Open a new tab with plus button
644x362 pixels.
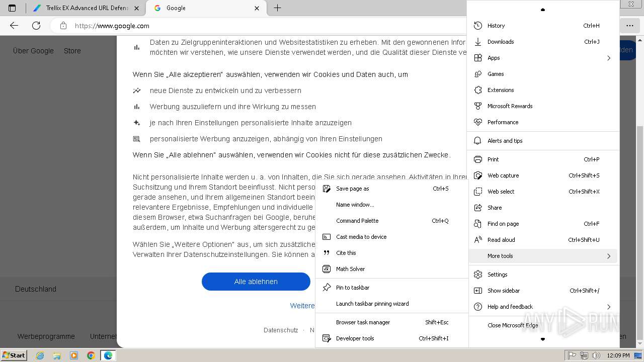(277, 8)
